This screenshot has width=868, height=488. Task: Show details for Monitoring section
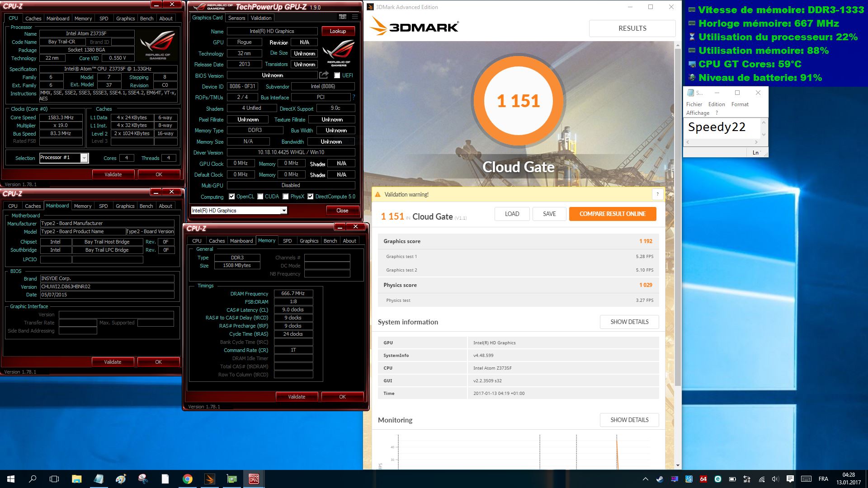pyautogui.click(x=629, y=420)
